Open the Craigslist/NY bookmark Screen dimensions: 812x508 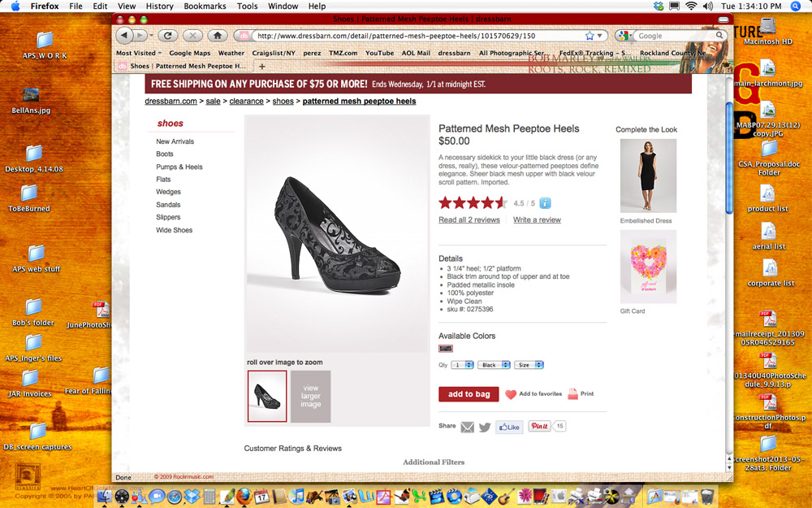coord(274,53)
